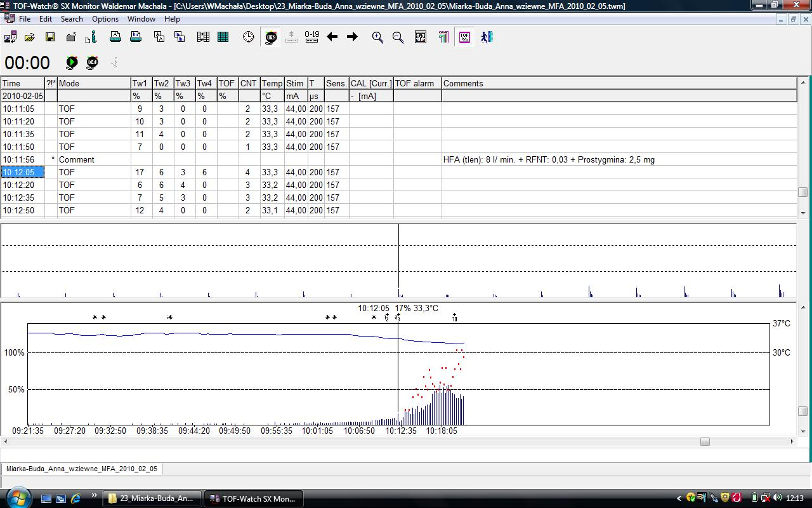Go back with the left arrow

pyautogui.click(x=332, y=37)
